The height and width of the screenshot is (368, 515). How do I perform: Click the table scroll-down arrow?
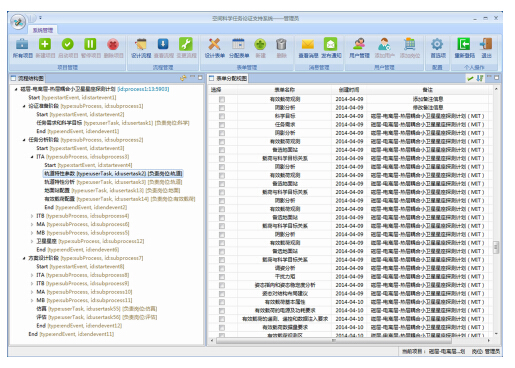(496, 333)
